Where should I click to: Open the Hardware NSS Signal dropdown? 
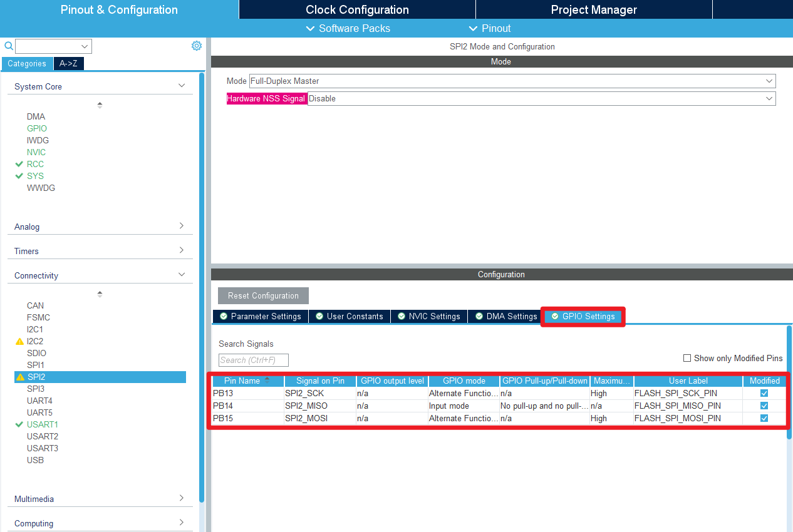click(541, 98)
